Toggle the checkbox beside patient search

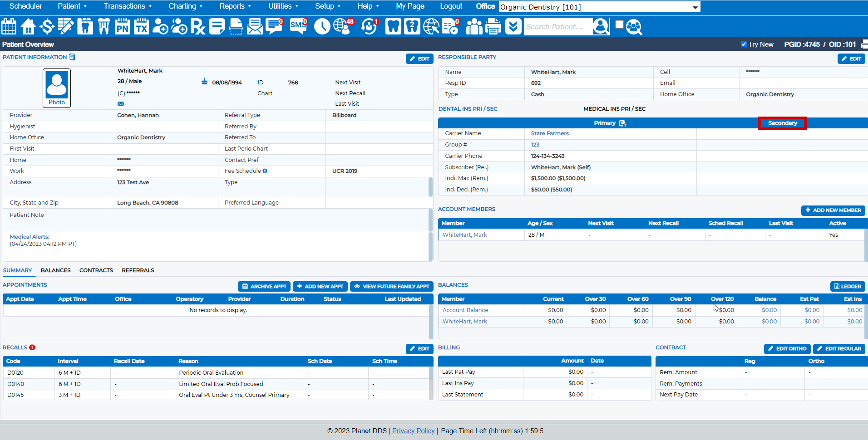click(x=620, y=24)
